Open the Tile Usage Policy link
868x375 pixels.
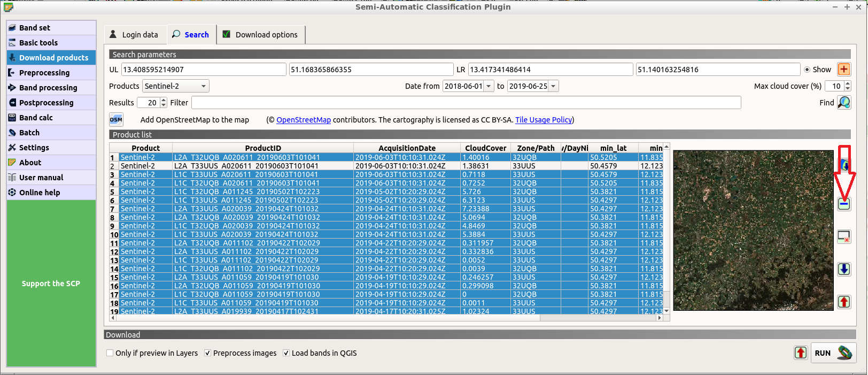(543, 120)
